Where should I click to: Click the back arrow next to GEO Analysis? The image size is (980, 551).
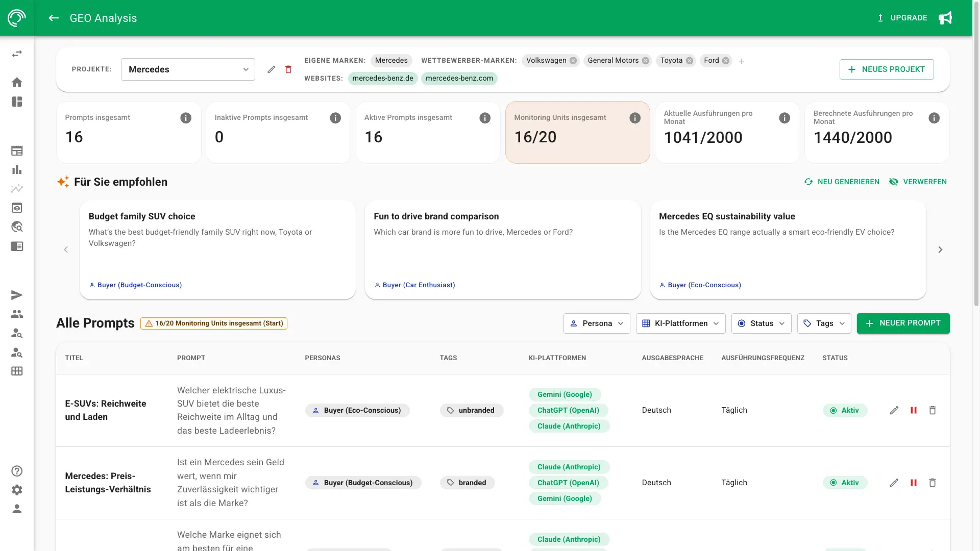coord(54,18)
